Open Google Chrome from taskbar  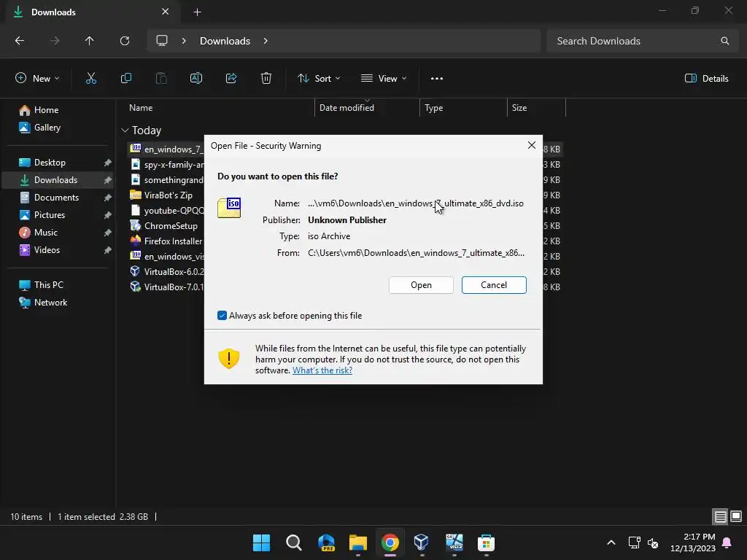click(x=390, y=542)
